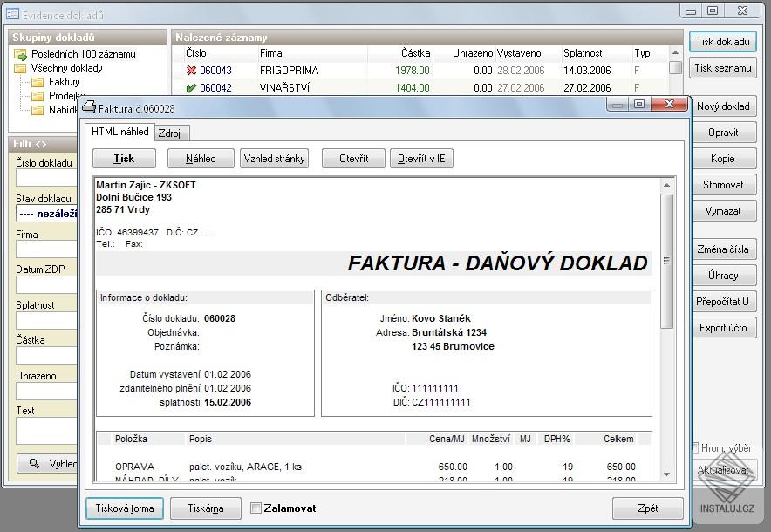
Task: Click the printer icon in the Faktura title bar
Action: tap(88, 107)
